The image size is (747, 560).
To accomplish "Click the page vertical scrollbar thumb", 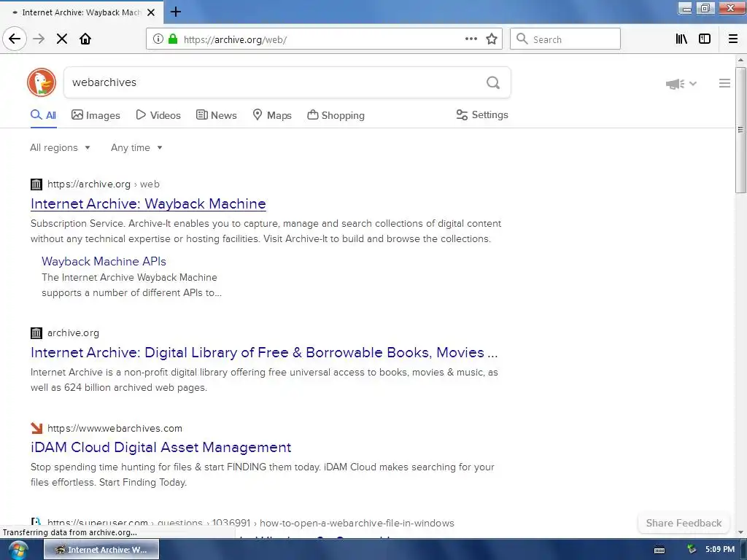I will click(x=740, y=130).
